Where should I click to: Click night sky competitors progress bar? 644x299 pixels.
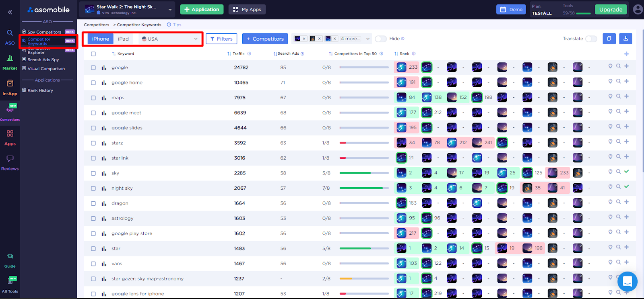(364, 188)
